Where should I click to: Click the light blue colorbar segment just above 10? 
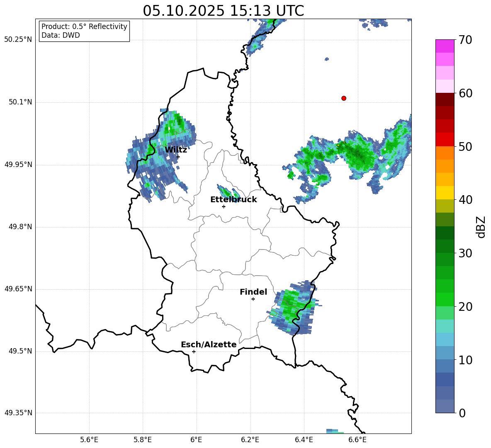(x=445, y=353)
